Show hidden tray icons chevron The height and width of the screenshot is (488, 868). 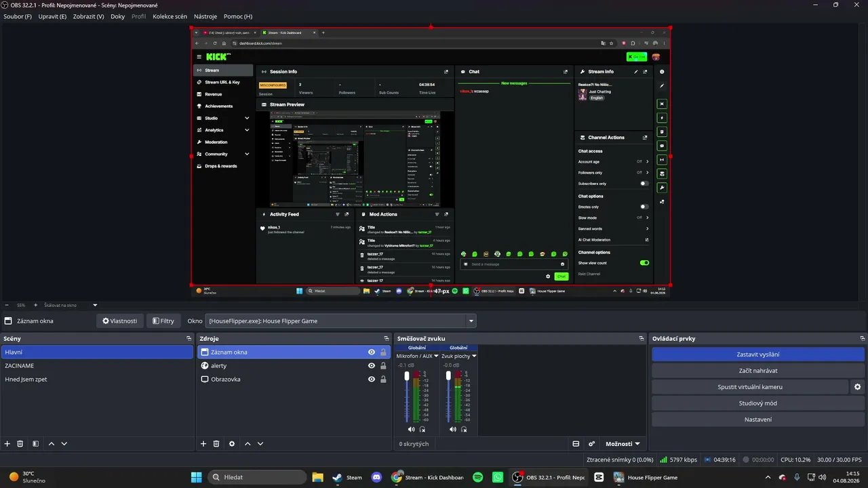click(768, 477)
